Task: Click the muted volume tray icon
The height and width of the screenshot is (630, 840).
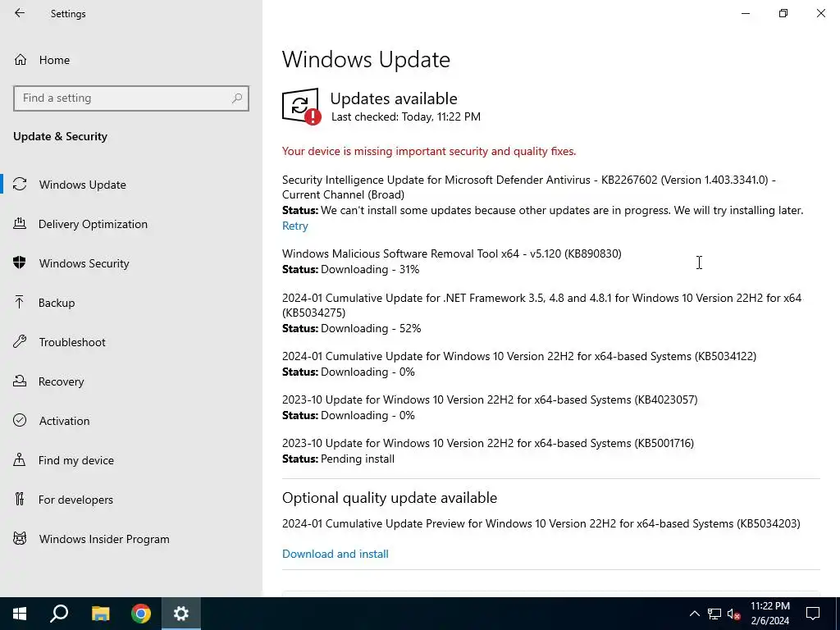Action: coord(734,614)
